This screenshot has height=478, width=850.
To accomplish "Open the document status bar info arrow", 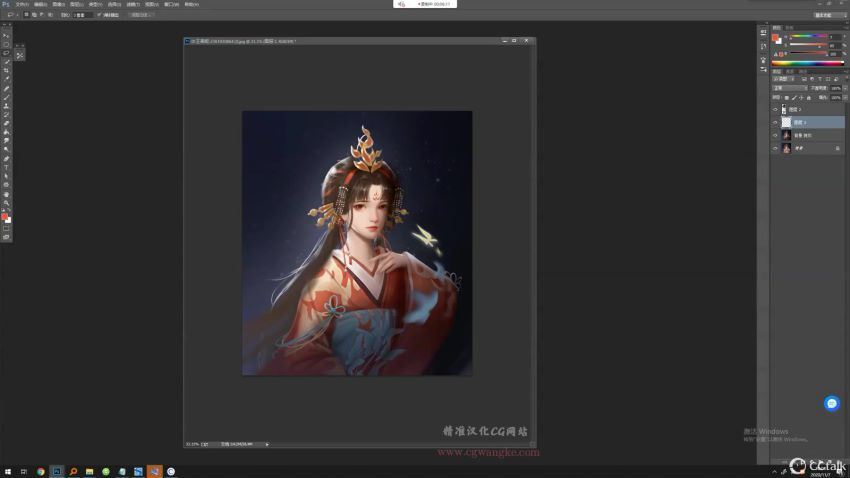I will pos(267,444).
